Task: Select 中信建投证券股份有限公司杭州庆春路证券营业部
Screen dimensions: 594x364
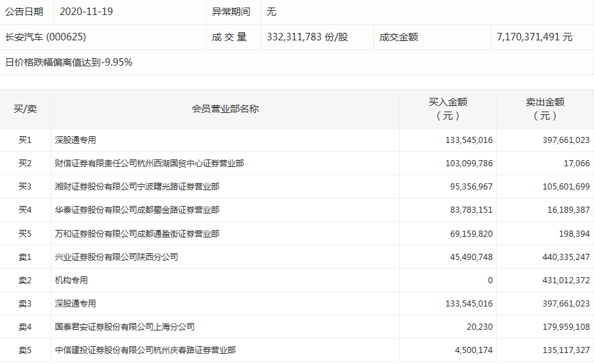Action: click(x=146, y=350)
